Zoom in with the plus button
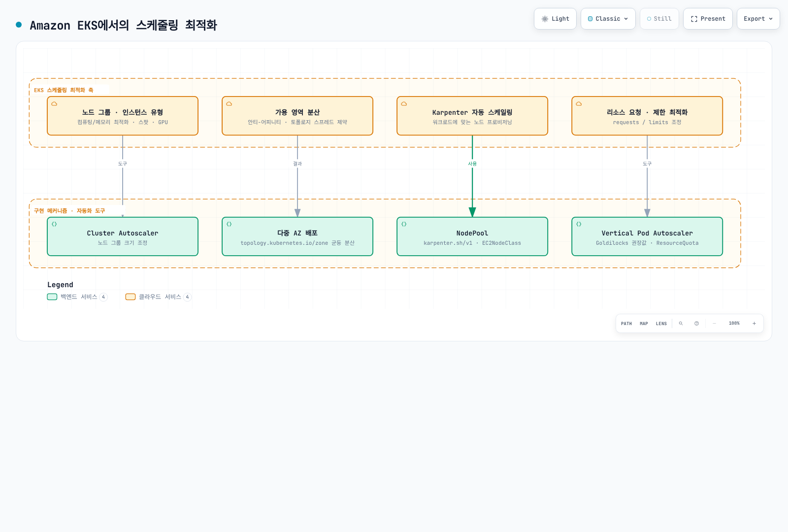 [x=754, y=324]
